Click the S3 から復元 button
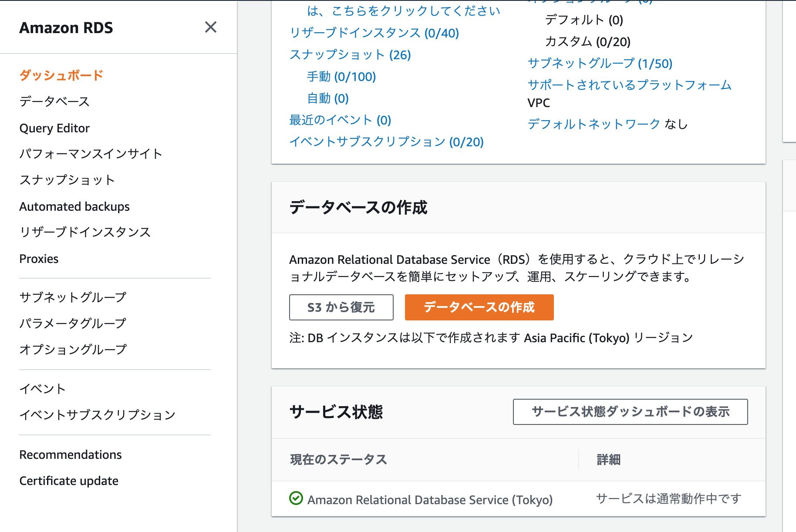The height and width of the screenshot is (532, 796). coord(341,307)
